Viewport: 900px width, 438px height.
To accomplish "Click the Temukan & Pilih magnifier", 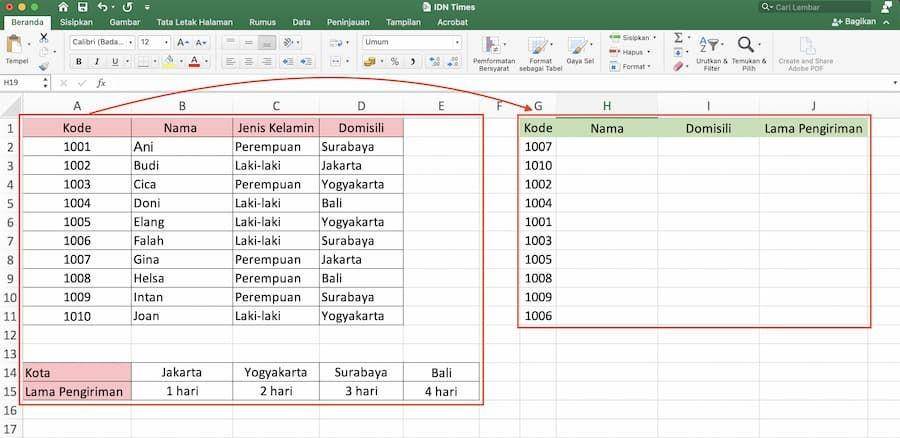I will [x=748, y=53].
